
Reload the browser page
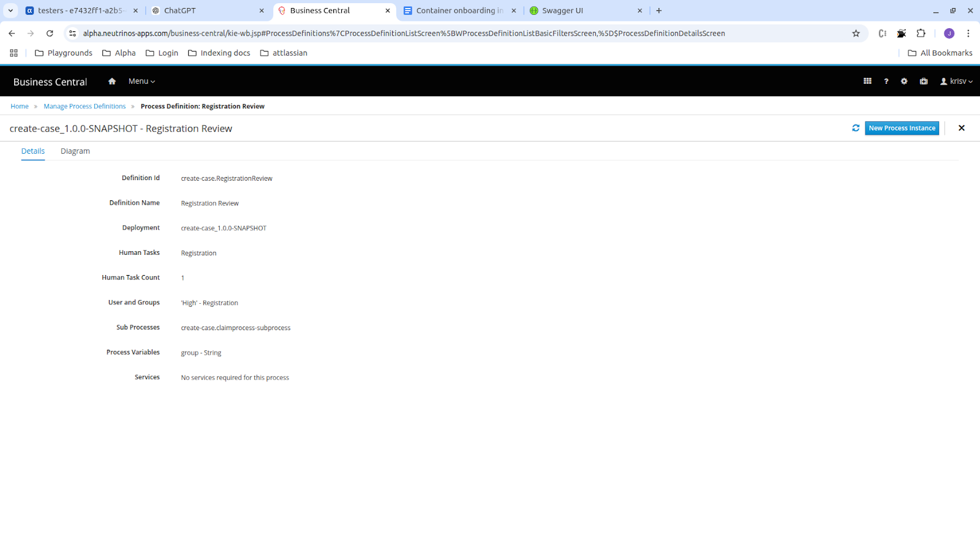pos(50,34)
